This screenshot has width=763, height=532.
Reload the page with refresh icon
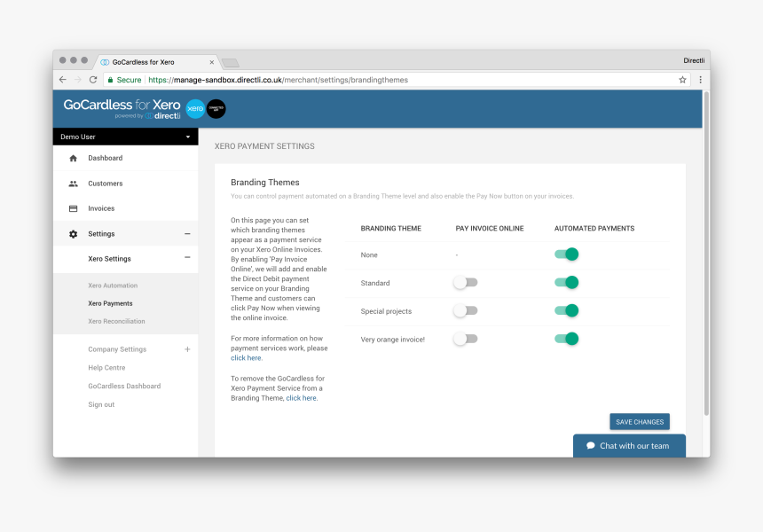(93, 80)
